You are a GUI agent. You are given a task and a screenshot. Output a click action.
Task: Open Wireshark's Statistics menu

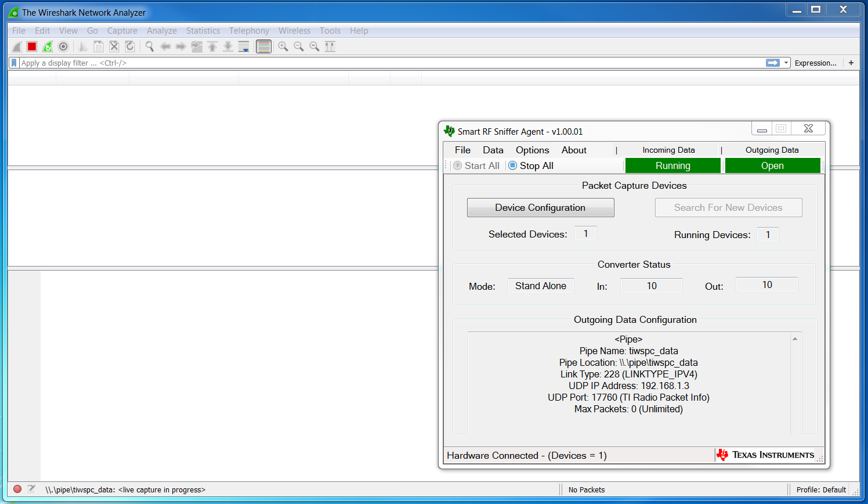click(203, 30)
